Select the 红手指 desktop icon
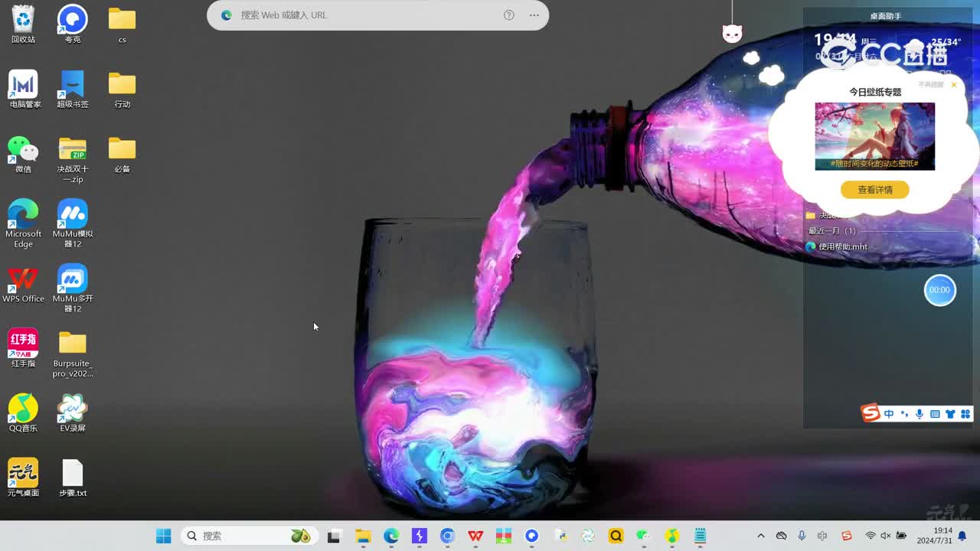This screenshot has width=980, height=551. click(x=23, y=348)
